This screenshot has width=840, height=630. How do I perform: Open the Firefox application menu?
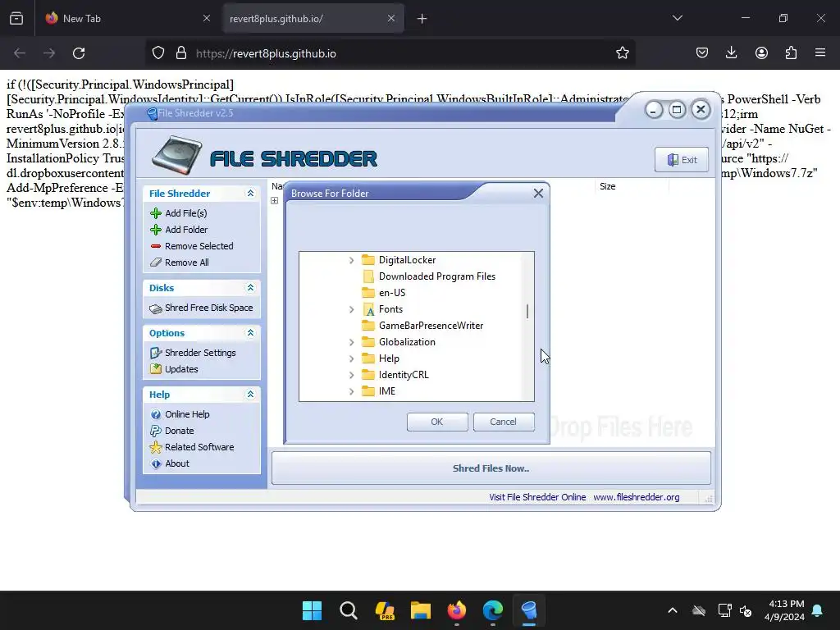pyautogui.click(x=820, y=53)
